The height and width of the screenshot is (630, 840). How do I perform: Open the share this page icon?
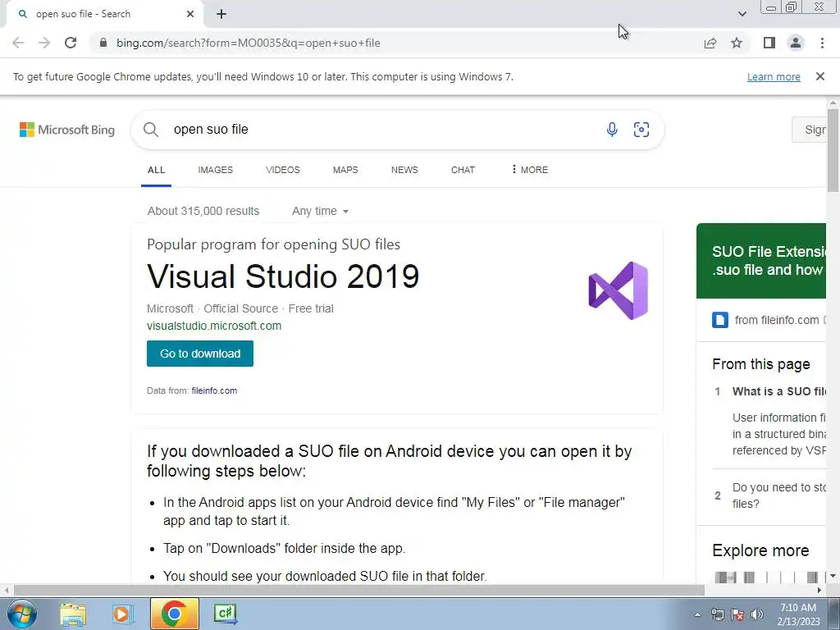(x=710, y=43)
